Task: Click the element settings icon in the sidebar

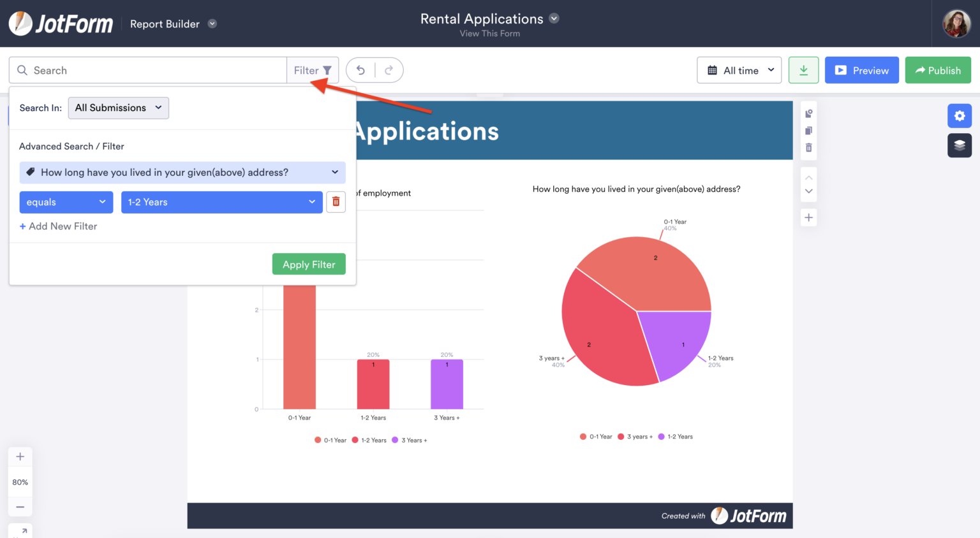Action: click(808, 113)
